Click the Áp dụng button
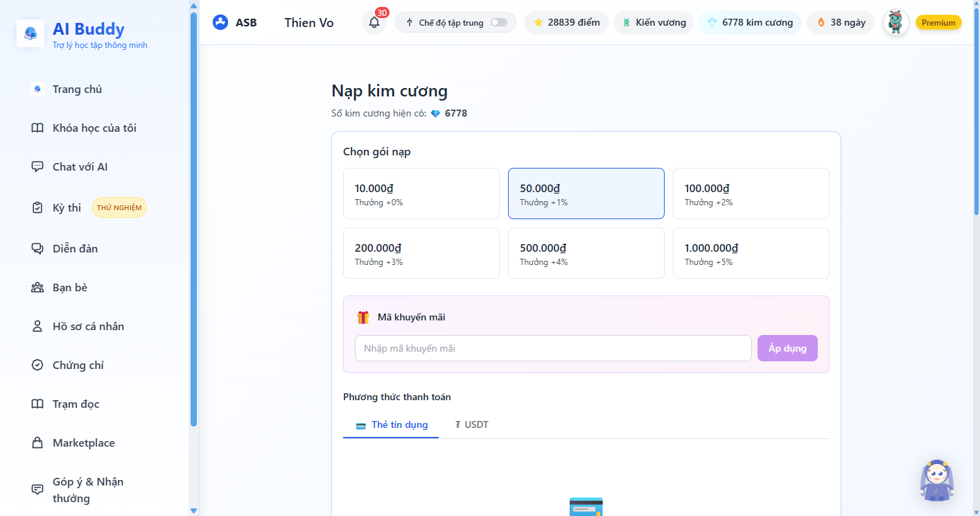 787,348
